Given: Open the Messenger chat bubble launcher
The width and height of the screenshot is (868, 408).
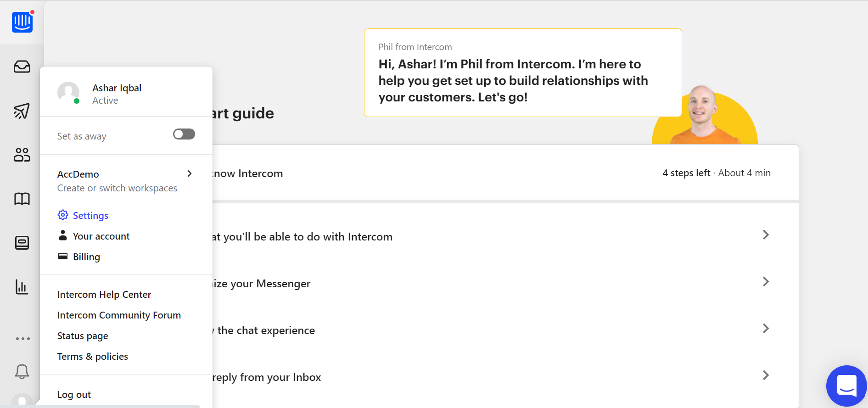Looking at the screenshot, I should pyautogui.click(x=846, y=386).
